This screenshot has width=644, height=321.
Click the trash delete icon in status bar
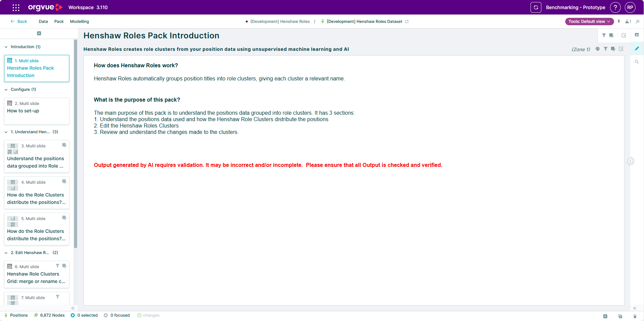click(x=635, y=316)
